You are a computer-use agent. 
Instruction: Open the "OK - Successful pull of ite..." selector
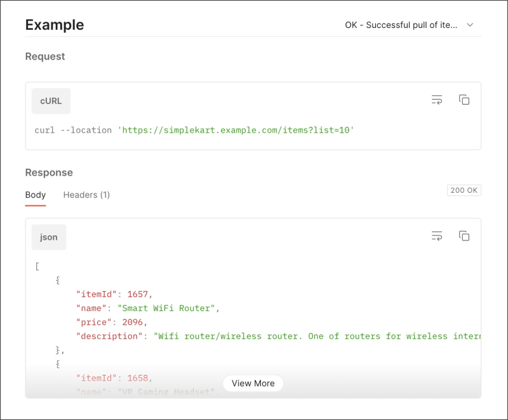click(x=401, y=25)
